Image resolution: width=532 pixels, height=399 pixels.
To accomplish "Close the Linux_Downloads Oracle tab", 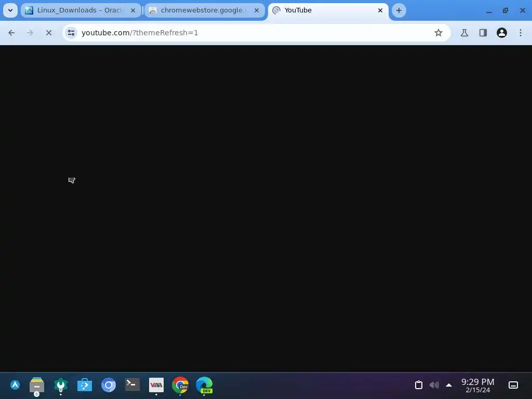I will pos(133,10).
